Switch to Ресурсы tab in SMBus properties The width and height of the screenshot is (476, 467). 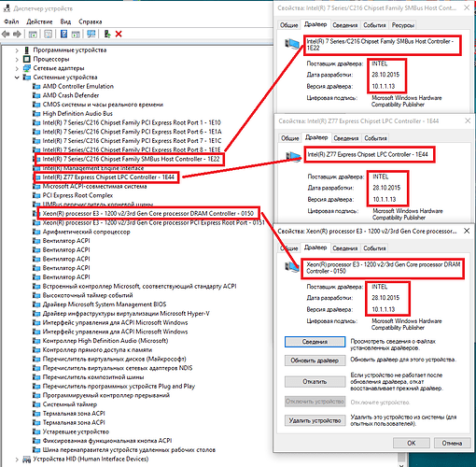click(x=402, y=25)
